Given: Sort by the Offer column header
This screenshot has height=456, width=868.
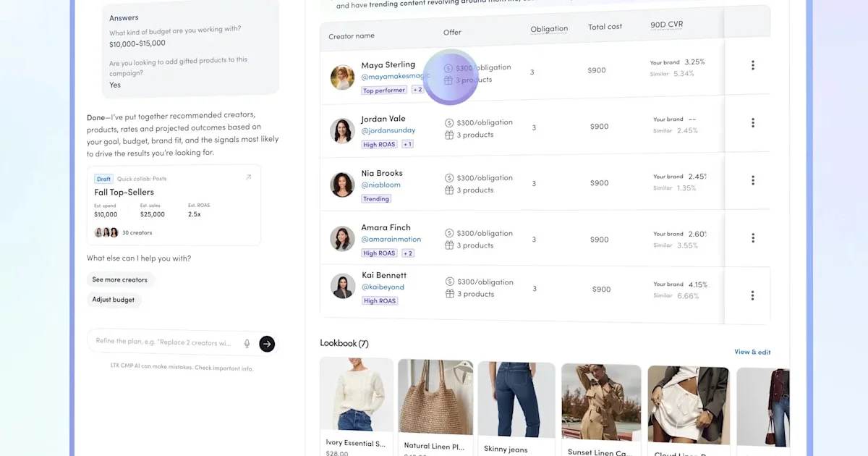Looking at the screenshot, I should [452, 33].
